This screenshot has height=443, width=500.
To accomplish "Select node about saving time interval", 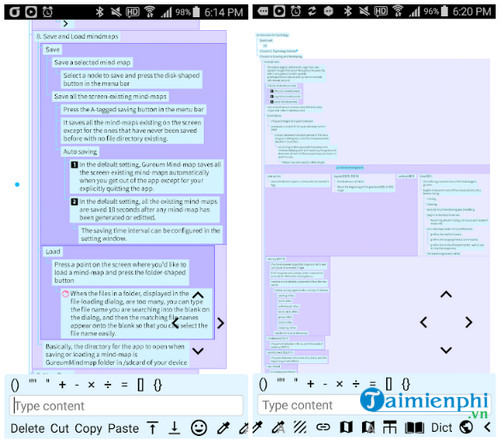I will tap(151, 234).
